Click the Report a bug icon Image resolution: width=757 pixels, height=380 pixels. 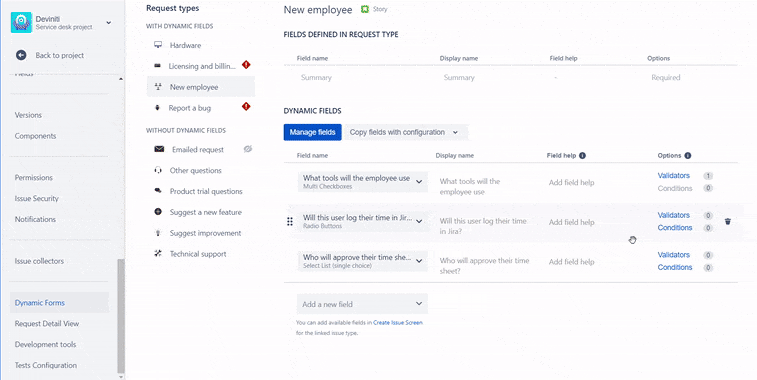pos(157,108)
